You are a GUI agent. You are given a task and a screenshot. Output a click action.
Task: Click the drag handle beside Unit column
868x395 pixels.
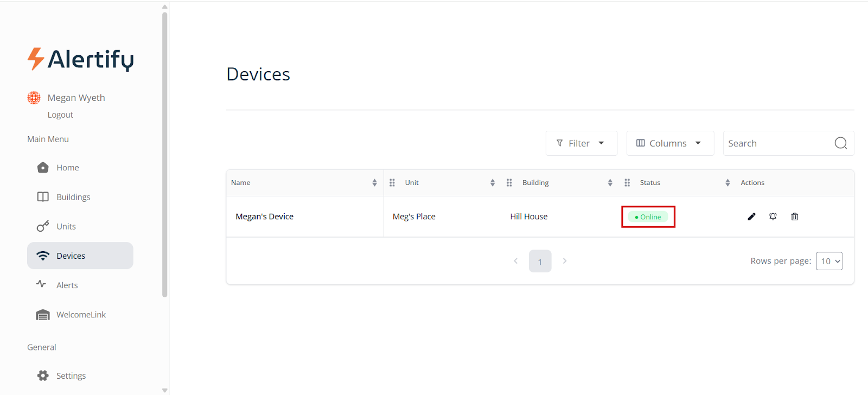point(392,183)
